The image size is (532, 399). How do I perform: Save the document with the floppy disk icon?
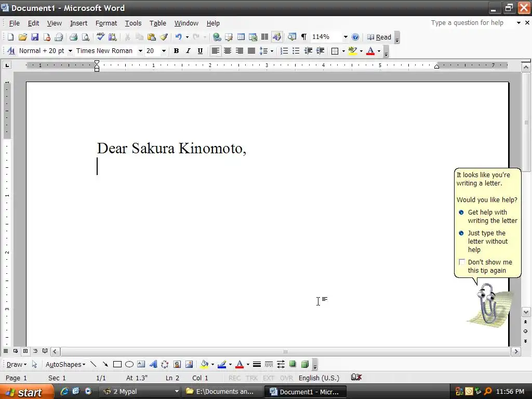[35, 37]
